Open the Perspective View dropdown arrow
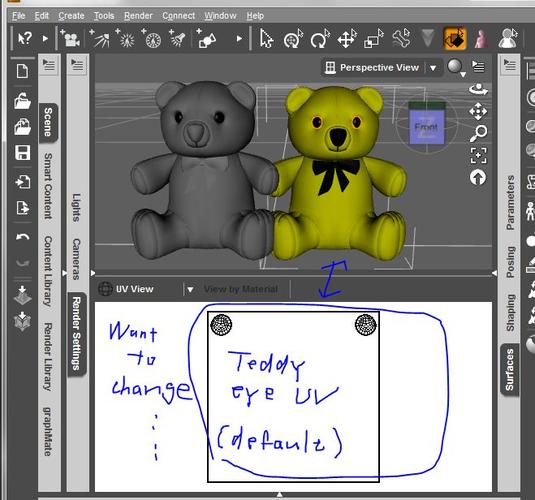535x500 pixels. (x=433, y=68)
